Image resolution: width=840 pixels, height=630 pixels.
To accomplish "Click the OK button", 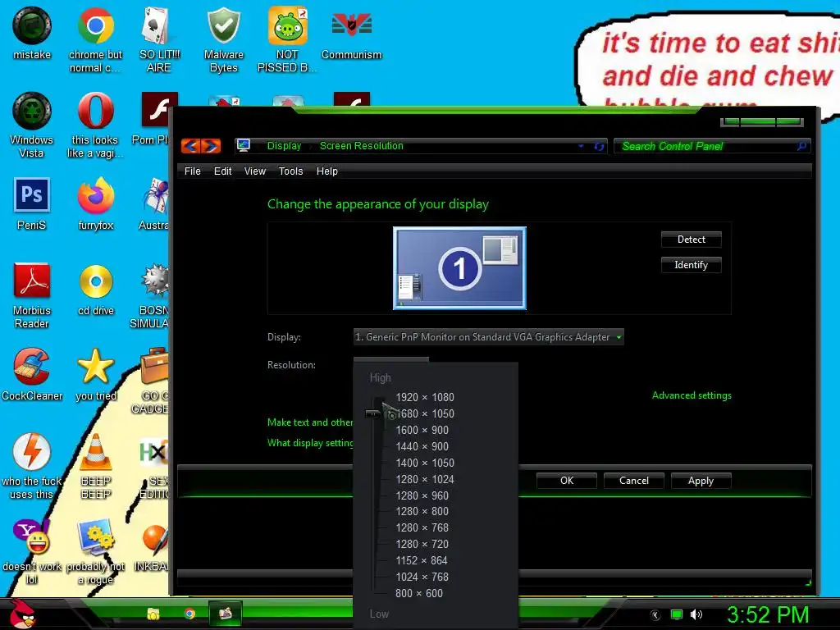I will [567, 481].
